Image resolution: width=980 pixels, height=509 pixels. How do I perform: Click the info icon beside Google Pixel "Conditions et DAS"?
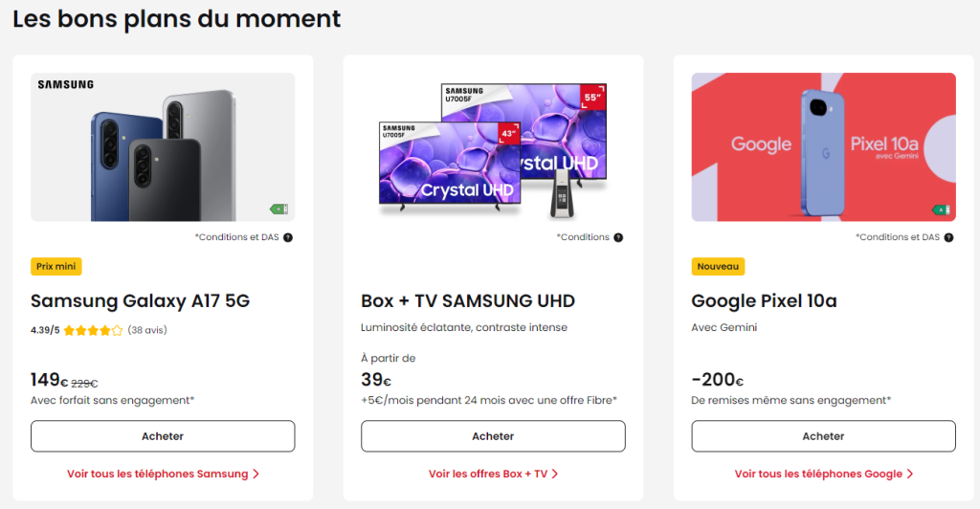[x=948, y=237]
